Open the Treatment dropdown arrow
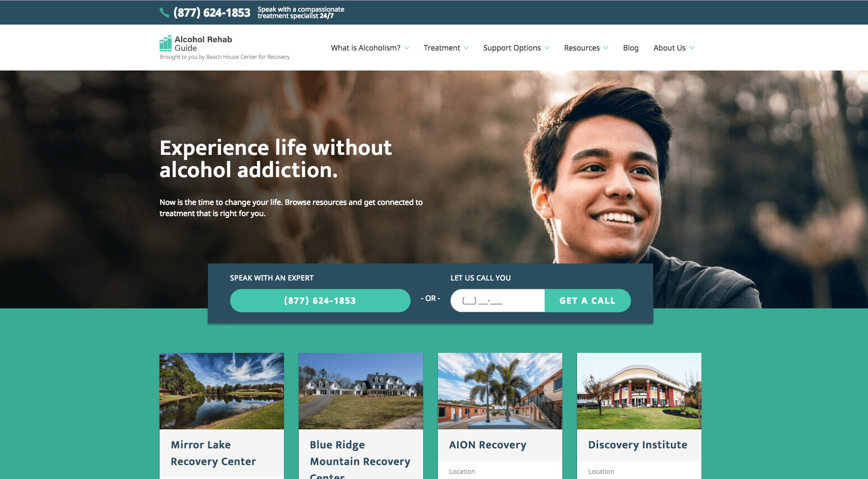 pos(466,48)
